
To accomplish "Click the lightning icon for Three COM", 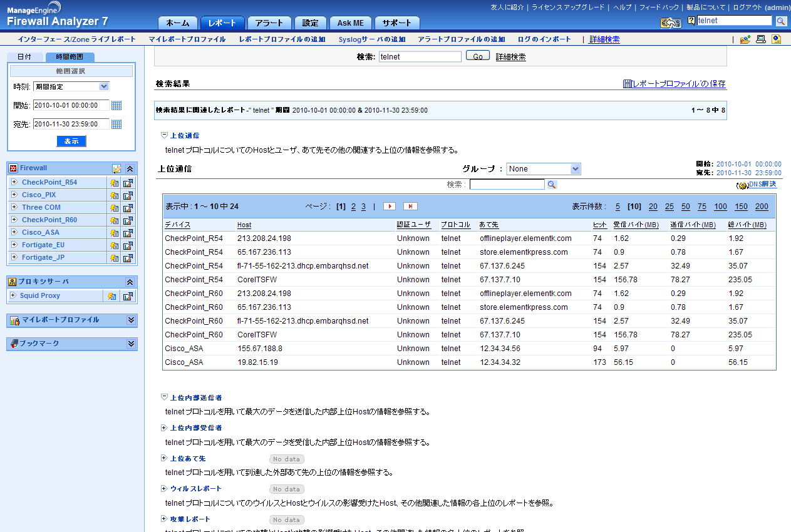I will point(114,208).
